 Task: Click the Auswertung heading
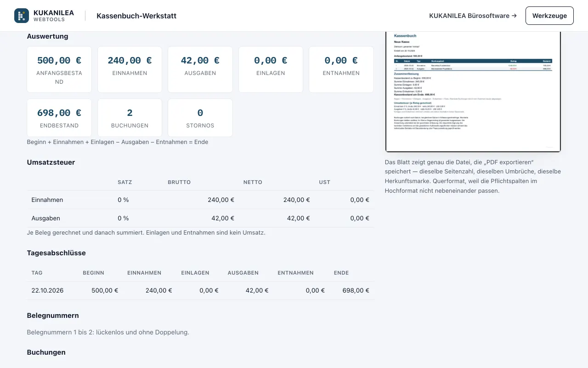(x=48, y=36)
